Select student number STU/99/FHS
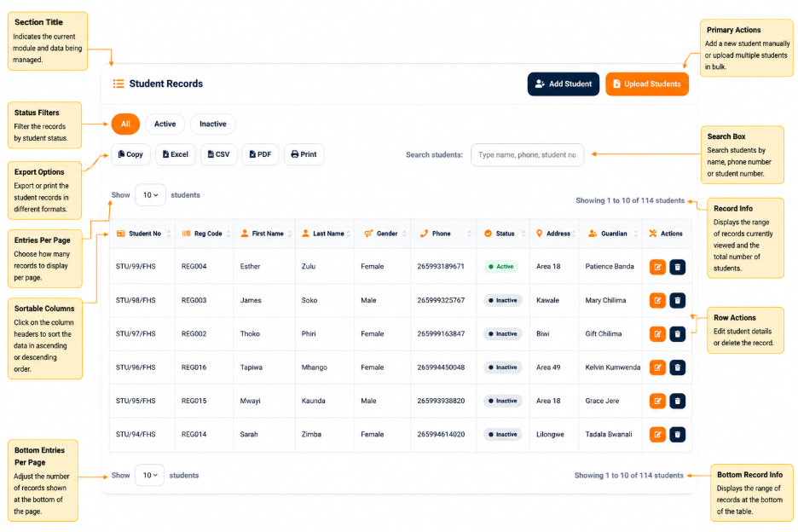 [136, 266]
